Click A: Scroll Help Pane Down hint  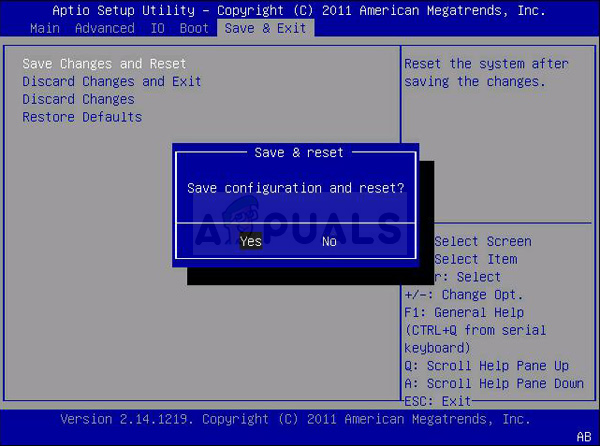(x=494, y=383)
